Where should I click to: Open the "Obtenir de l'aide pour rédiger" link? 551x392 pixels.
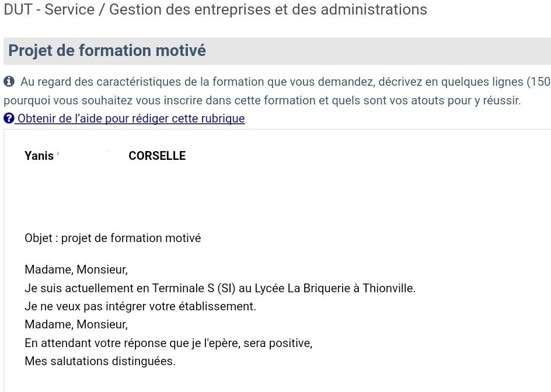(x=131, y=118)
